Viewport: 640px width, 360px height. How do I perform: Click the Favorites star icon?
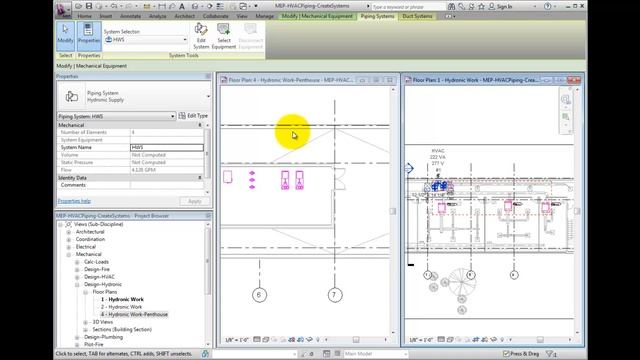click(481, 7)
